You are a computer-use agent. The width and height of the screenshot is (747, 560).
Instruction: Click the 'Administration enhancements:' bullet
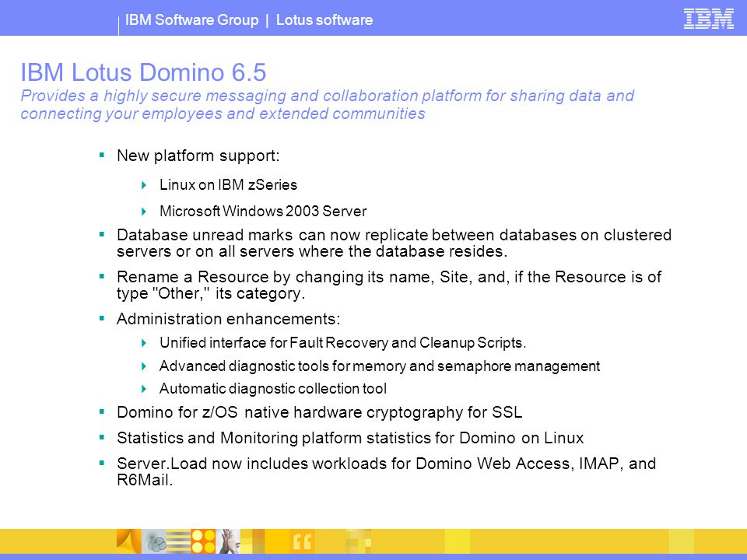click(x=229, y=319)
